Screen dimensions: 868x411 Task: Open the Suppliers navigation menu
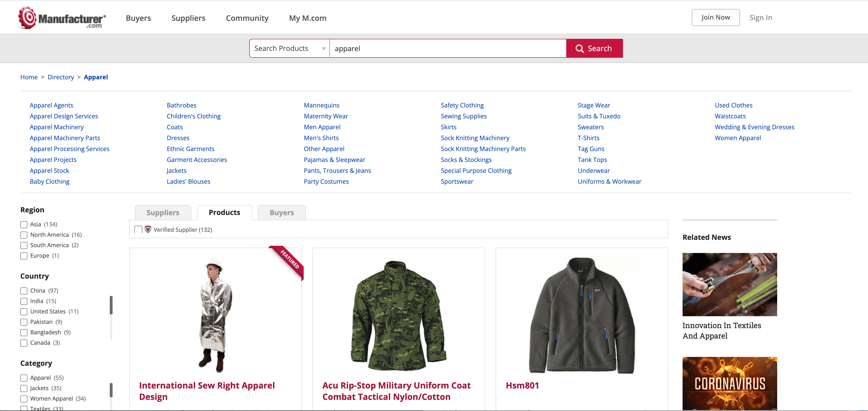click(188, 18)
